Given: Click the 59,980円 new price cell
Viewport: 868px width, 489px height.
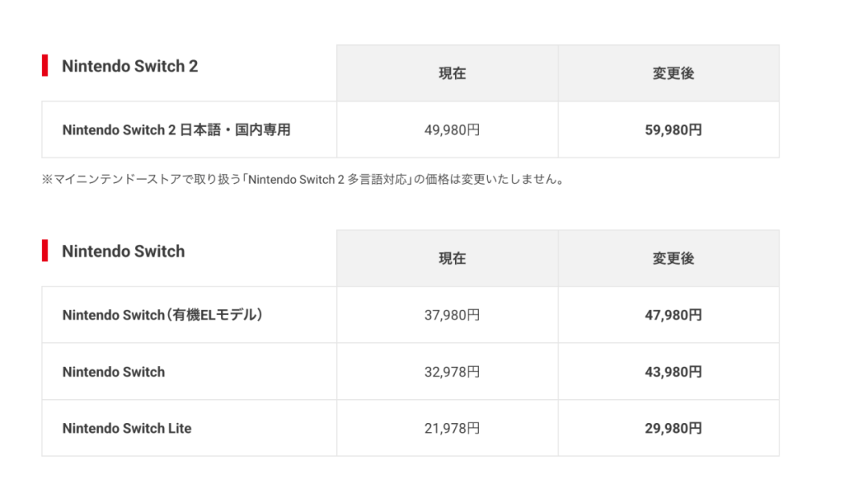Looking at the screenshot, I should 674,130.
